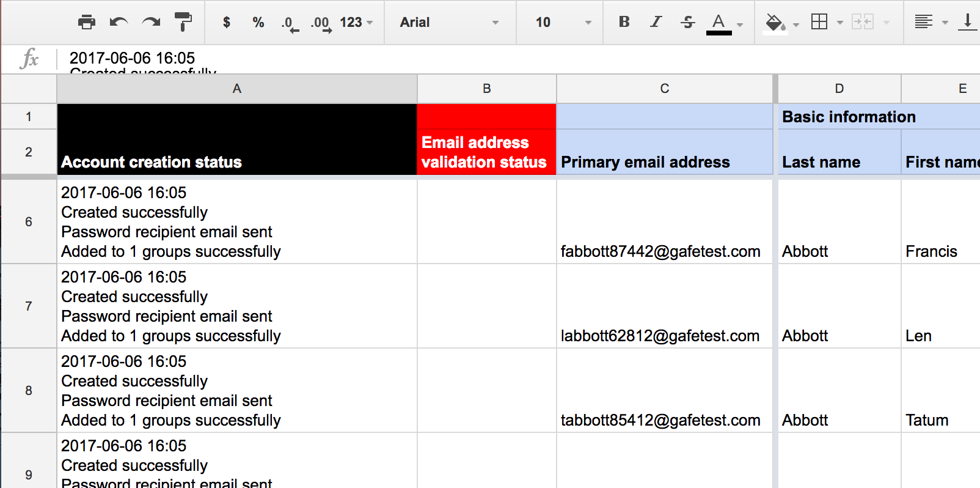This screenshot has height=488, width=980.
Task: Increase decimal places
Action: (x=321, y=23)
